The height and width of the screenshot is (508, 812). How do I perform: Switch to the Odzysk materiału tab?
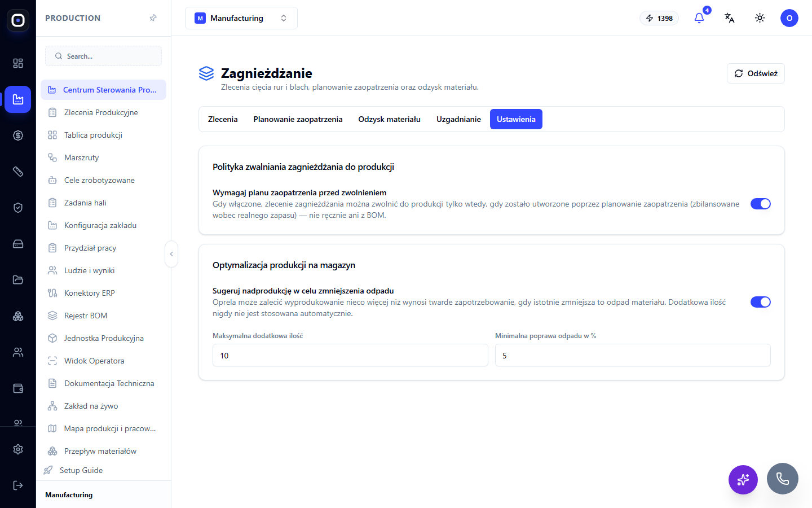pos(390,119)
